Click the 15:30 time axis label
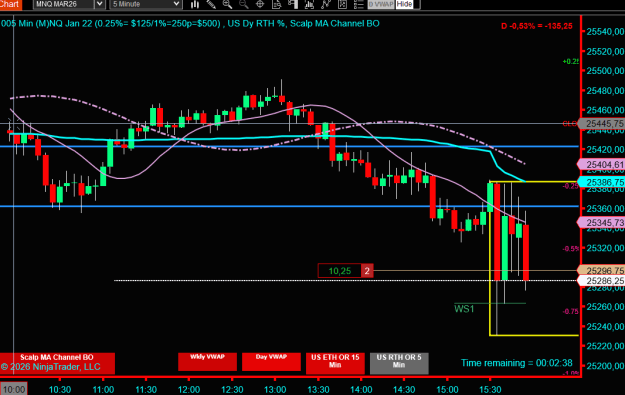Screen dimensions: 625x395 point(490,389)
